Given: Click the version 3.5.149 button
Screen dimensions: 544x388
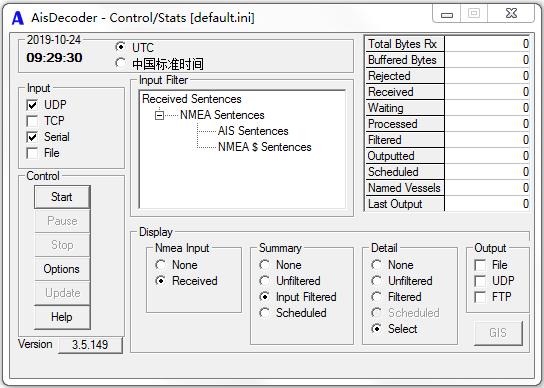Looking at the screenshot, I should coord(90,345).
